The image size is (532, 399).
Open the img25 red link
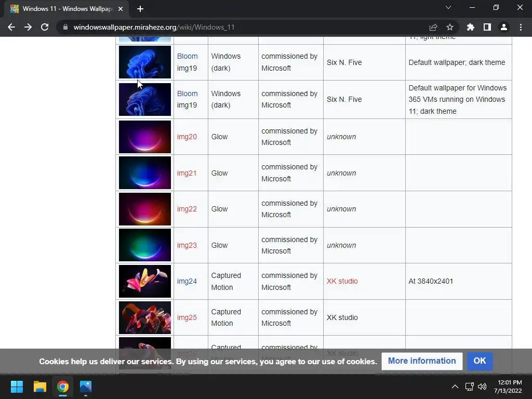(187, 317)
